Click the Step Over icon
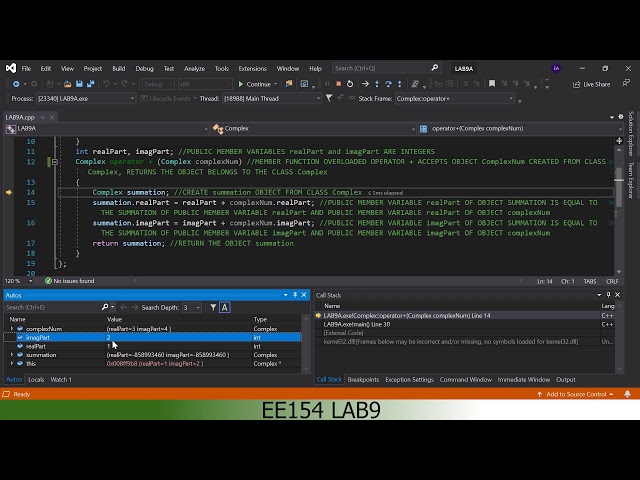Screen dimensions: 640x480 [x=388, y=84]
